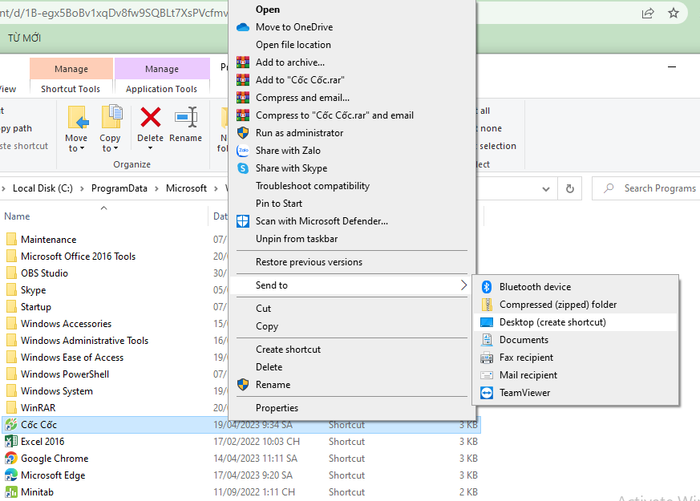700x501 pixels.
Task: Select the WinRAR folder
Action: (31, 408)
